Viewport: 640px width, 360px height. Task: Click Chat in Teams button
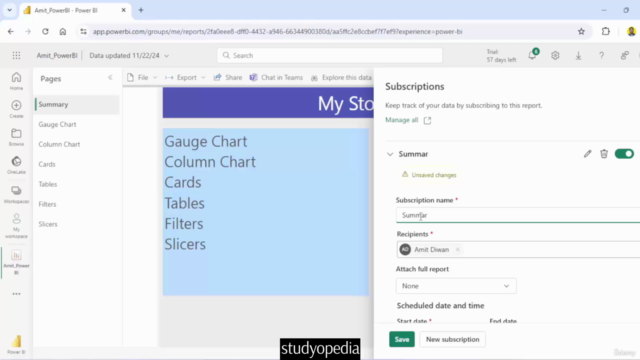(x=276, y=78)
